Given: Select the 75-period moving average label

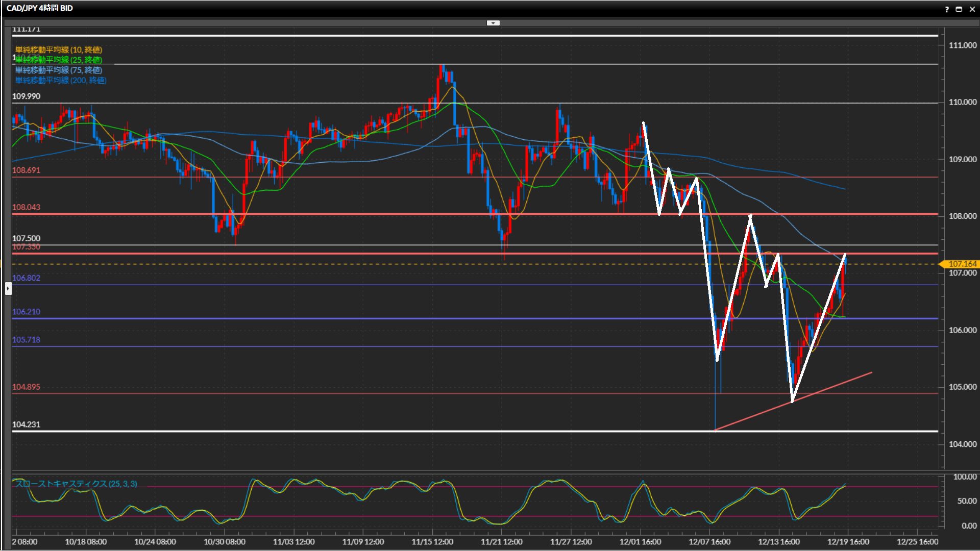Looking at the screenshot, I should coord(59,70).
